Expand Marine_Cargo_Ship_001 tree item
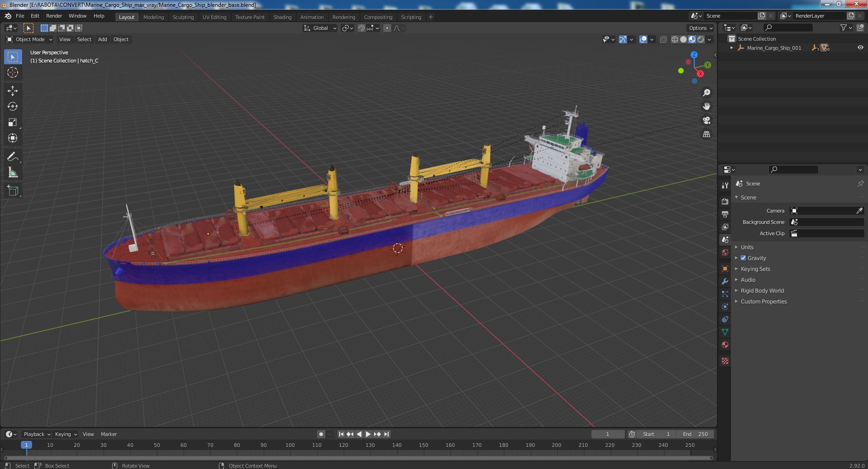 731,48
